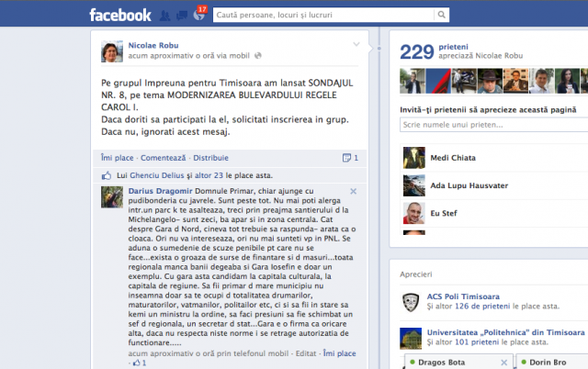Click the public globe privacy icon

[258, 56]
